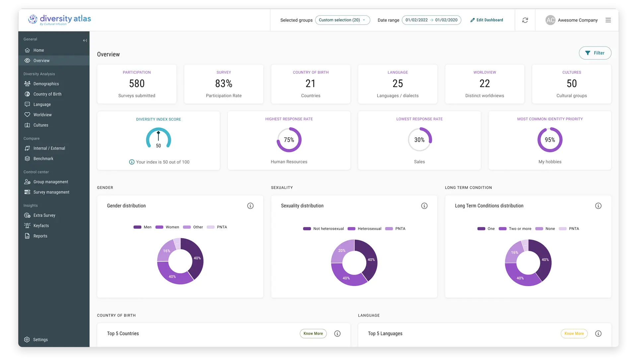
Task: Click the Internal / External compare icon
Action: coord(27,148)
